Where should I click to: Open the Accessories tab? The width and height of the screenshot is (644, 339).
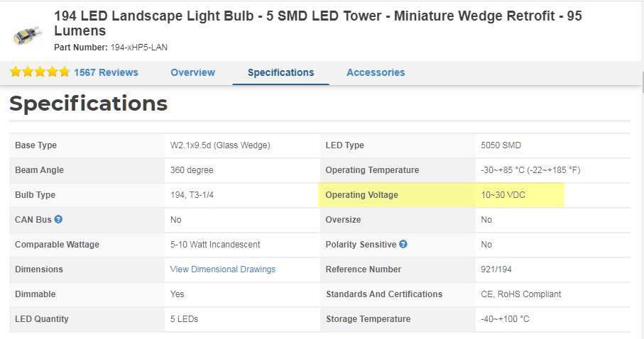[x=376, y=72]
